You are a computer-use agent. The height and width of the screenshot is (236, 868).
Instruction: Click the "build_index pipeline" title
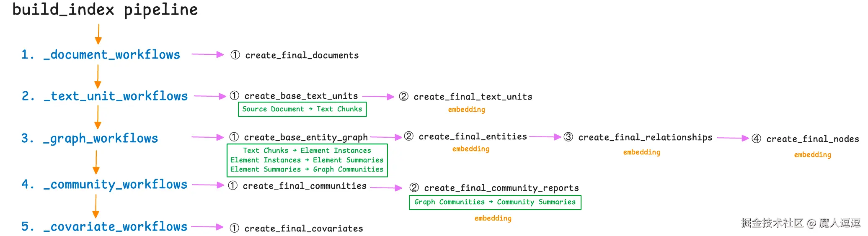tap(105, 10)
